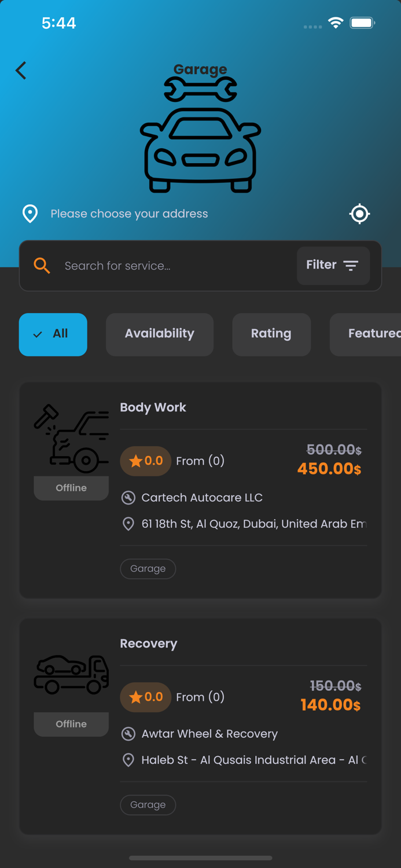Tap the home indicator bar at screen bottom
Image resolution: width=401 pixels, height=868 pixels.
tap(200, 858)
